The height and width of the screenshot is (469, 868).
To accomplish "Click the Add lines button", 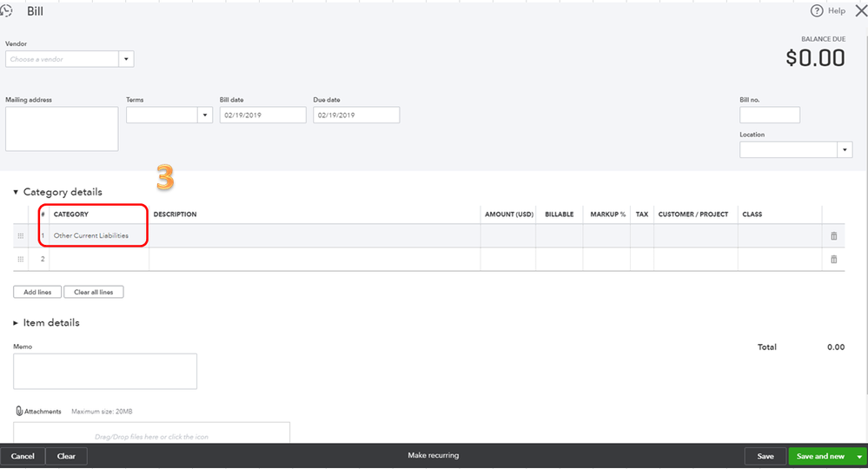I will click(x=37, y=292).
